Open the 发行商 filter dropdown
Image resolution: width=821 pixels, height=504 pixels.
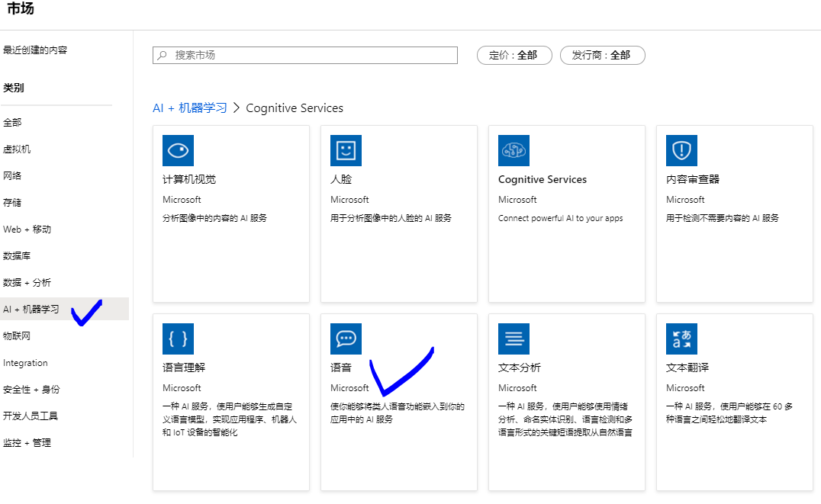[x=602, y=55]
